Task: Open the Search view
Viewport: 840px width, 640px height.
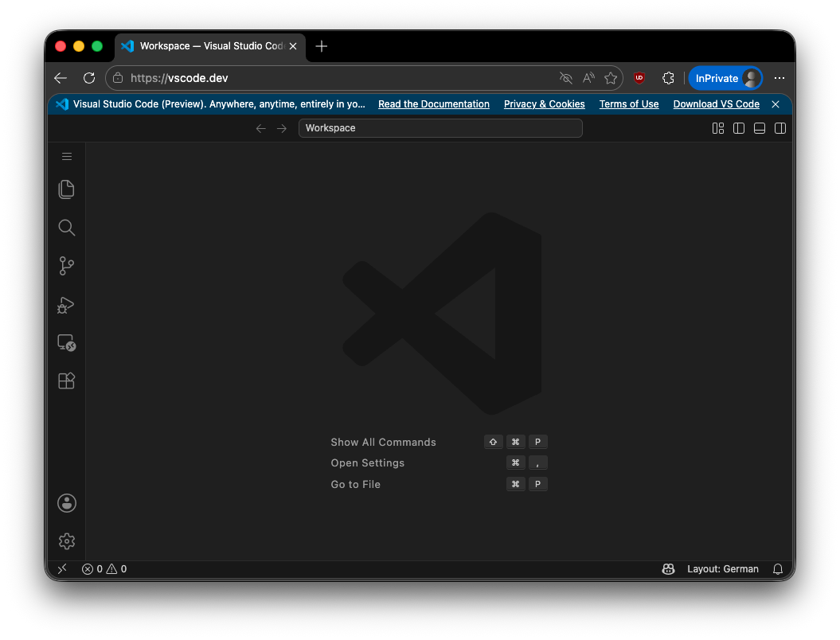Action: [x=66, y=228]
